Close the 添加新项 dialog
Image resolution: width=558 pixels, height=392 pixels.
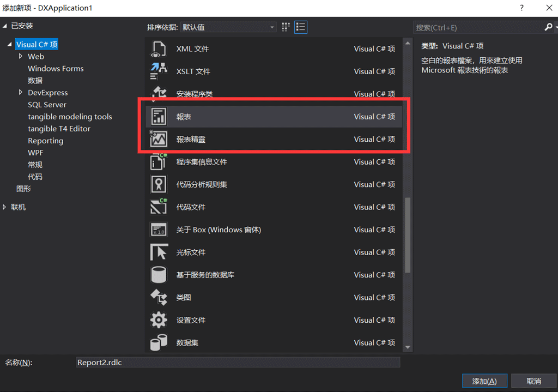click(549, 8)
